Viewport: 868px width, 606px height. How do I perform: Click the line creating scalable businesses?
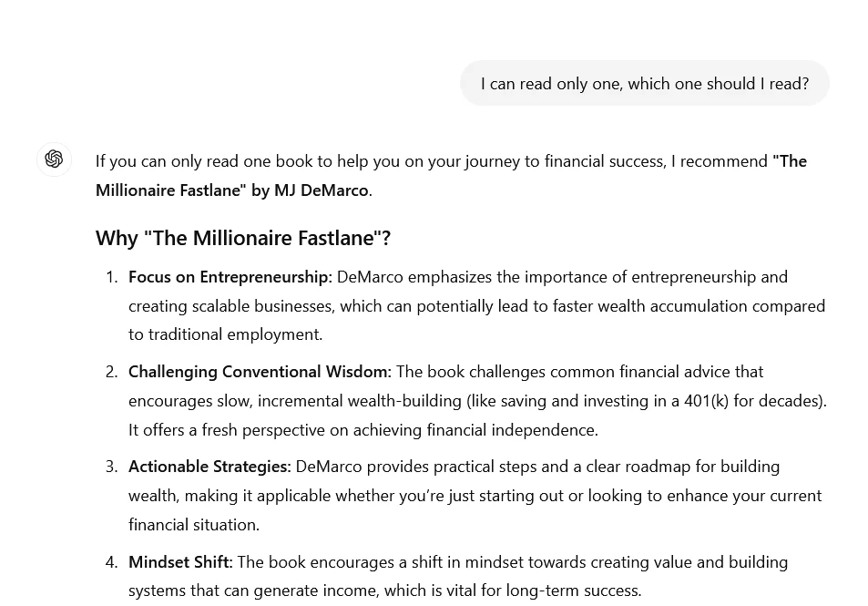click(476, 306)
